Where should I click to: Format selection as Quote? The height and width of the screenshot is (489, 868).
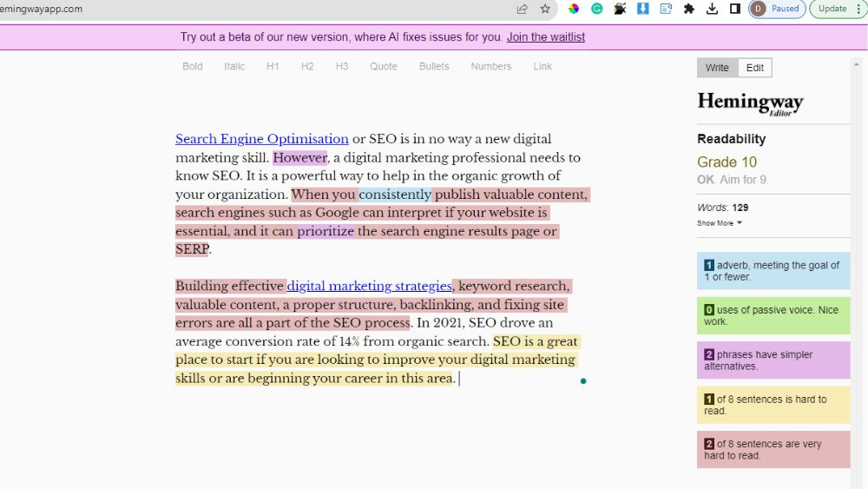(x=384, y=67)
